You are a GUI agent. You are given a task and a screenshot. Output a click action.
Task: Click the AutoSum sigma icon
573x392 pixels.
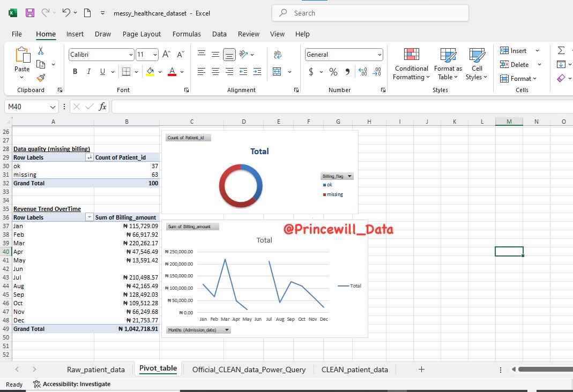561,50
